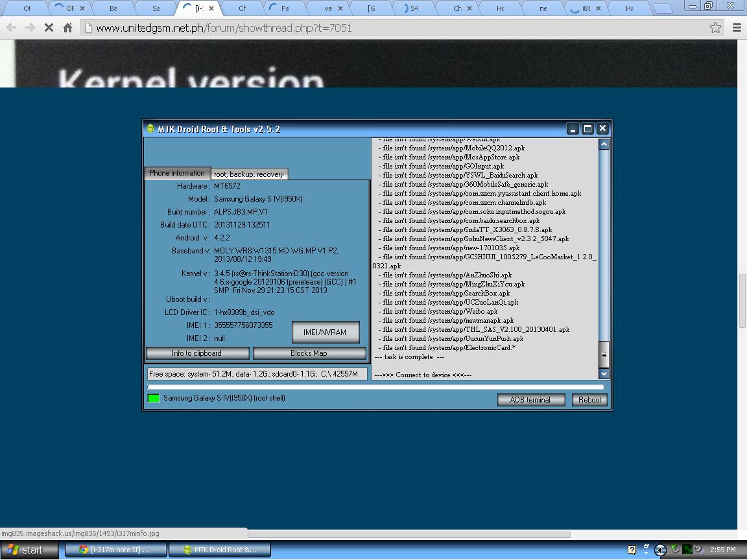The height and width of the screenshot is (560, 747).
Task: Click the log scrollbar up arrow
Action: pos(604,144)
